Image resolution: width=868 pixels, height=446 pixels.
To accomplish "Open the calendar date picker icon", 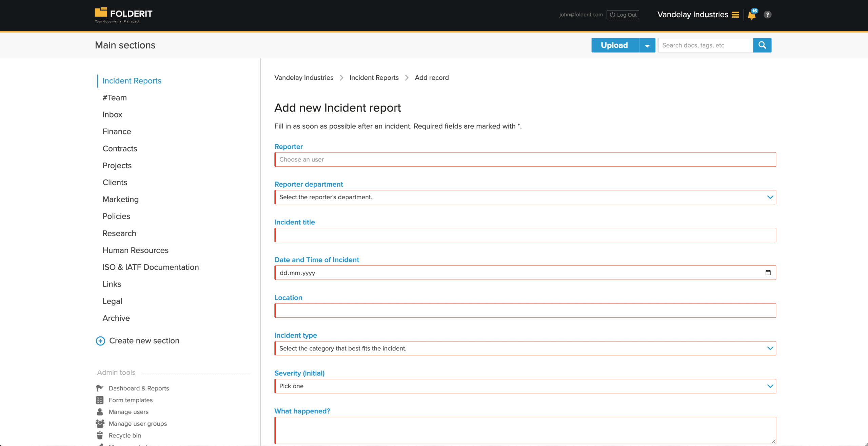I will (x=768, y=273).
